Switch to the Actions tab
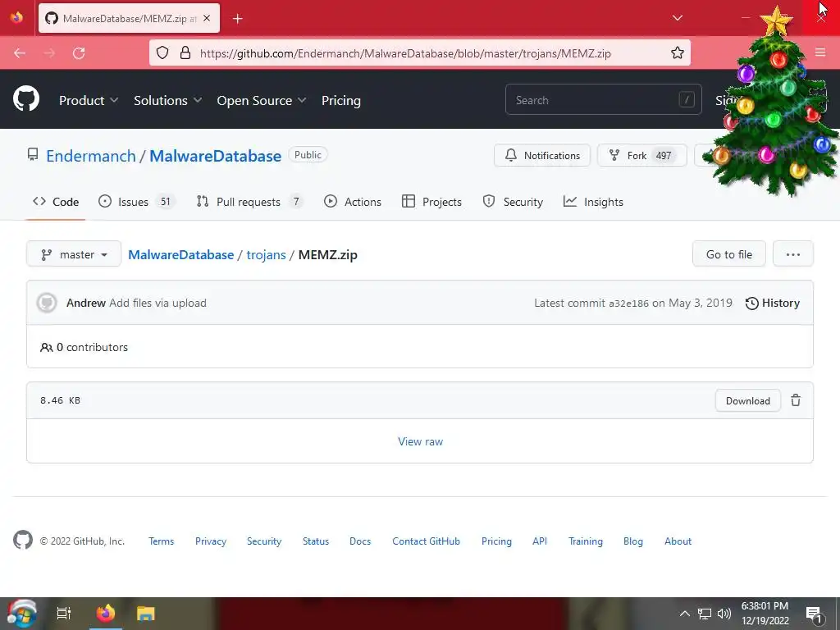 click(353, 202)
